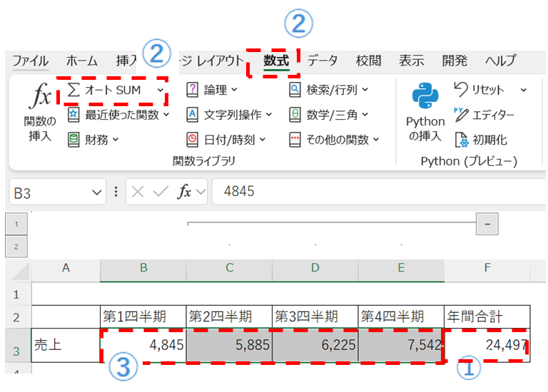Open 最近使った関数 star icon menu
This screenshot has width=548, height=392.
73,115
